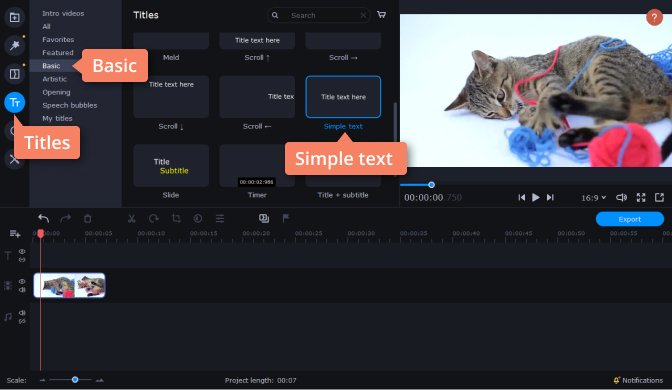Click the timeline Scale slider handle
The image size is (672, 390).
[x=75, y=380]
